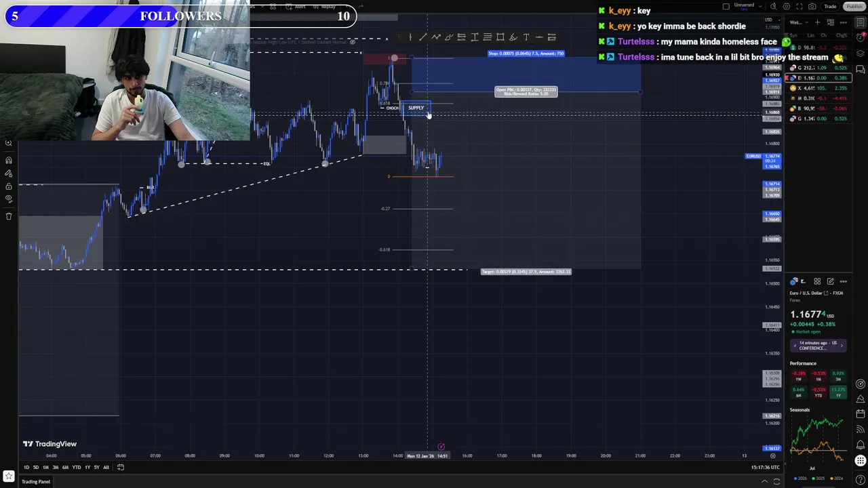The image size is (868, 488).
Task: Open the object tree layers icon
Action: [x=861, y=53]
